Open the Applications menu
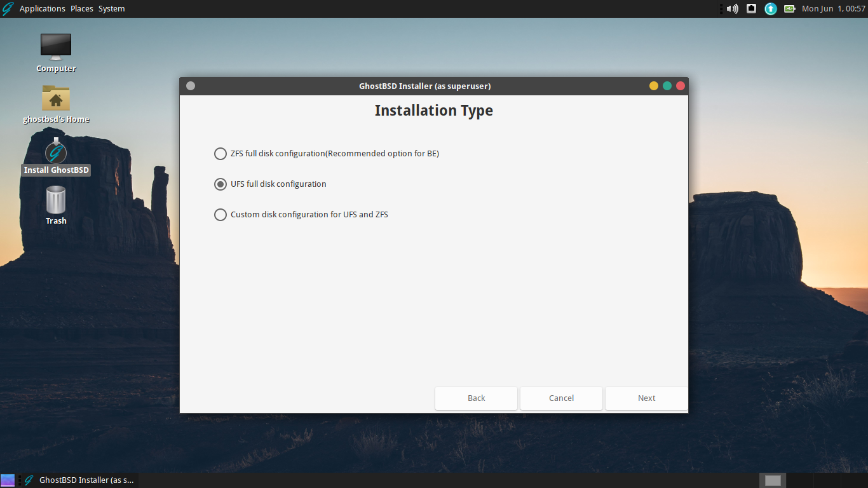This screenshot has height=488, width=868. (42, 9)
